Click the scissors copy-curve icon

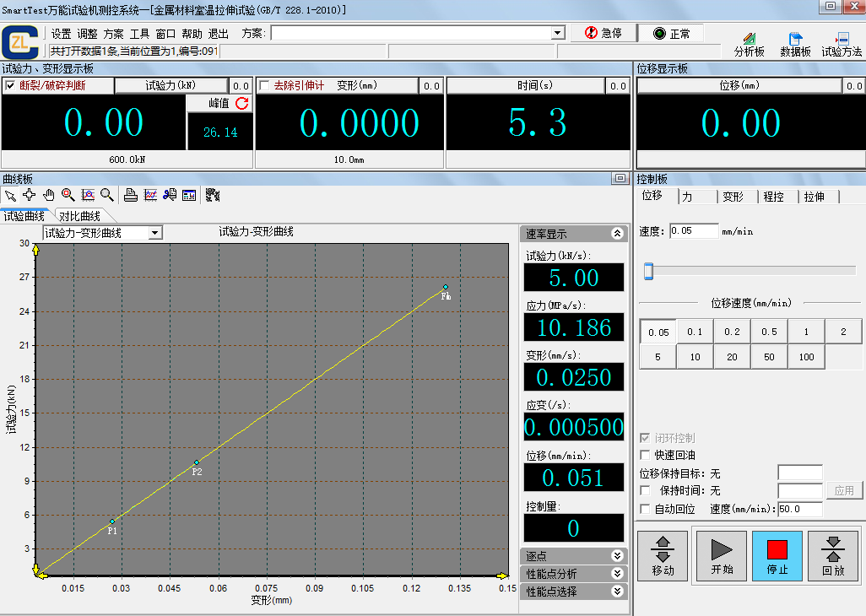(x=170, y=195)
